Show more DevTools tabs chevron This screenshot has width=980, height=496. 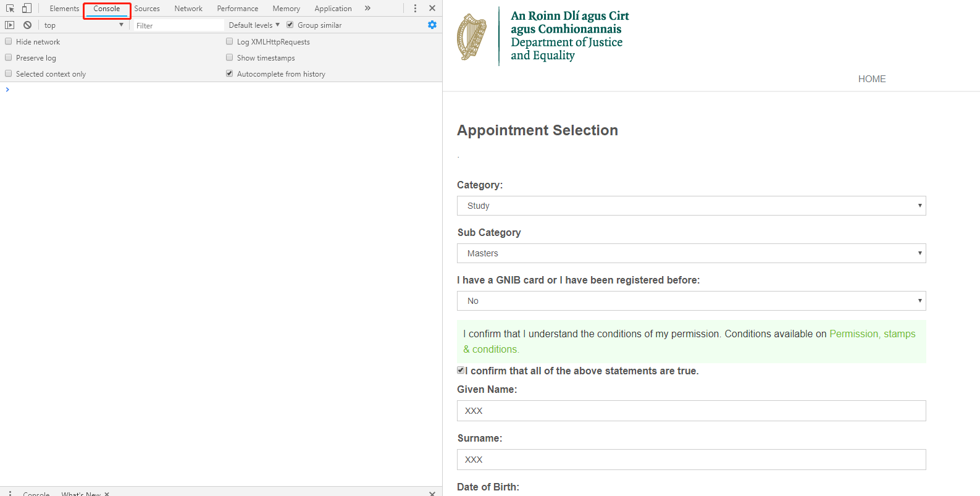point(367,9)
